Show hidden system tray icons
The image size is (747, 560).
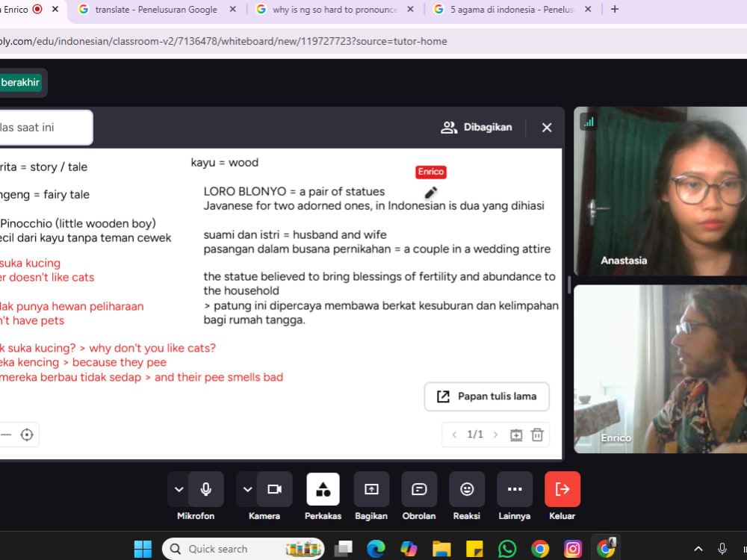tap(698, 549)
